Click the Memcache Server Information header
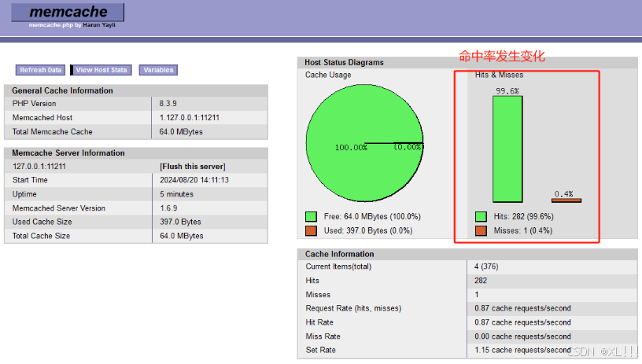The width and height of the screenshot is (642, 364). 68,153
